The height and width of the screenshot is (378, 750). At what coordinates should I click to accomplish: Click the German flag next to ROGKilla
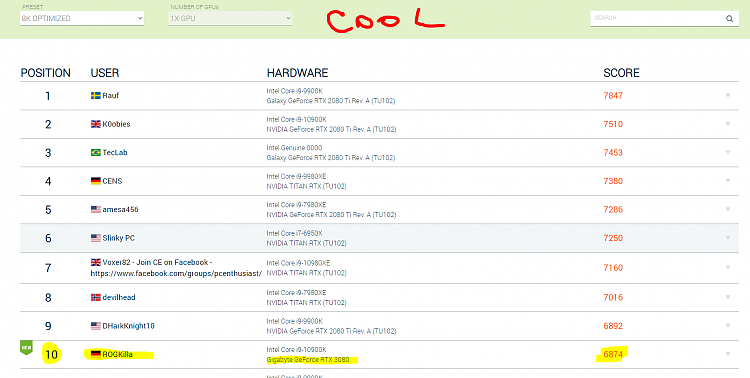[x=96, y=354]
